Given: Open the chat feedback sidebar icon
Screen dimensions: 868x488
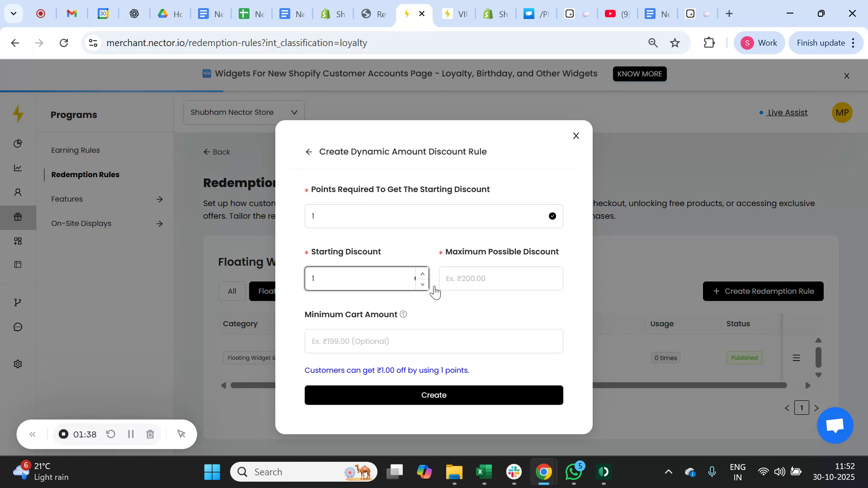Looking at the screenshot, I should pyautogui.click(x=18, y=327).
